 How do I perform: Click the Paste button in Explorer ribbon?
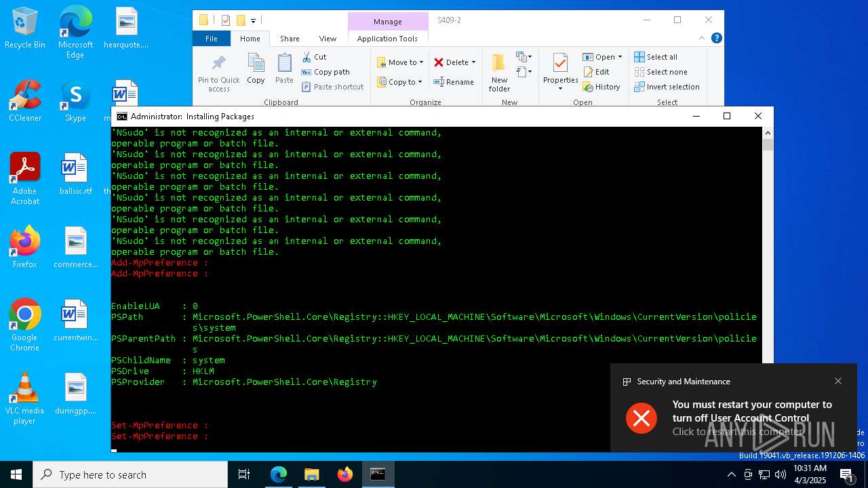(284, 69)
